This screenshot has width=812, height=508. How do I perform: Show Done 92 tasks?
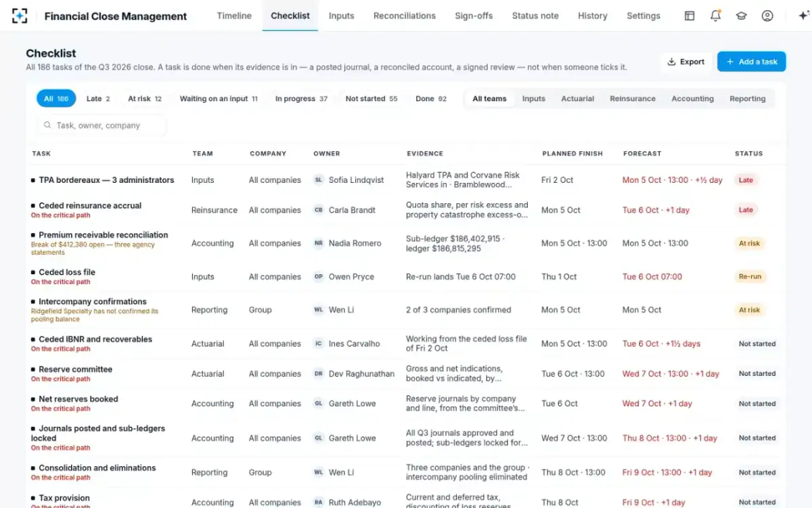(x=431, y=98)
